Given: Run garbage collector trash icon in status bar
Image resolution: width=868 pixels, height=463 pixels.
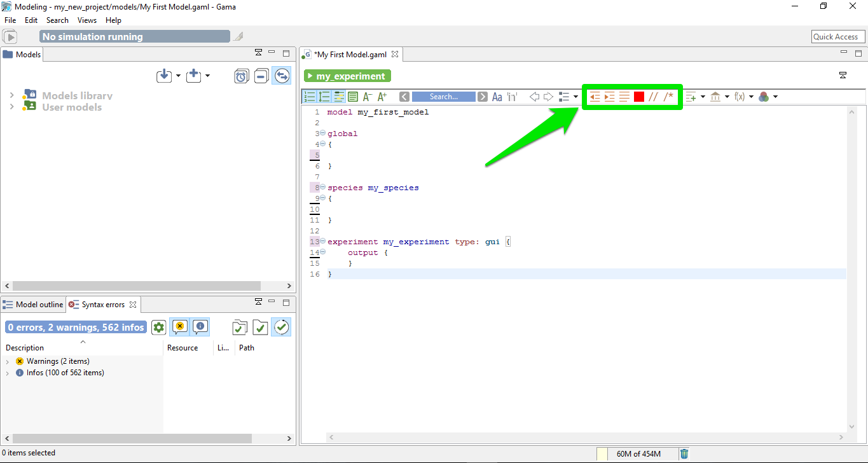Looking at the screenshot, I should 684,454.
